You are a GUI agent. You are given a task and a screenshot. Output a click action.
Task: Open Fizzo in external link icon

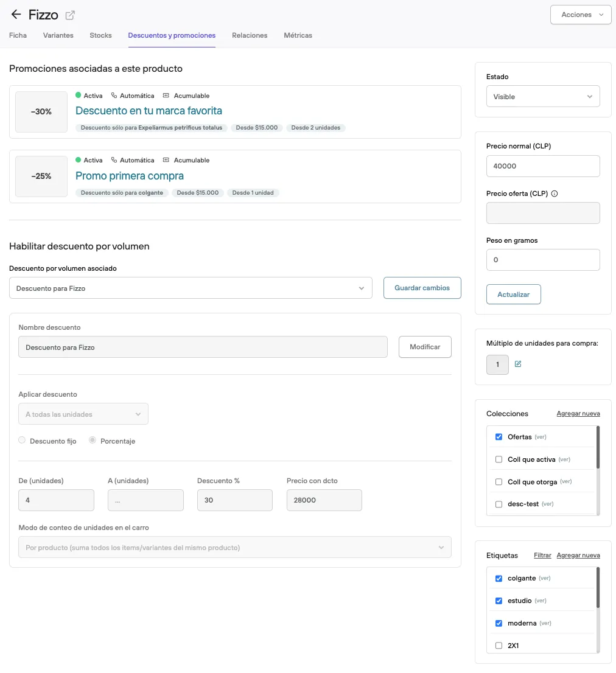[70, 15]
